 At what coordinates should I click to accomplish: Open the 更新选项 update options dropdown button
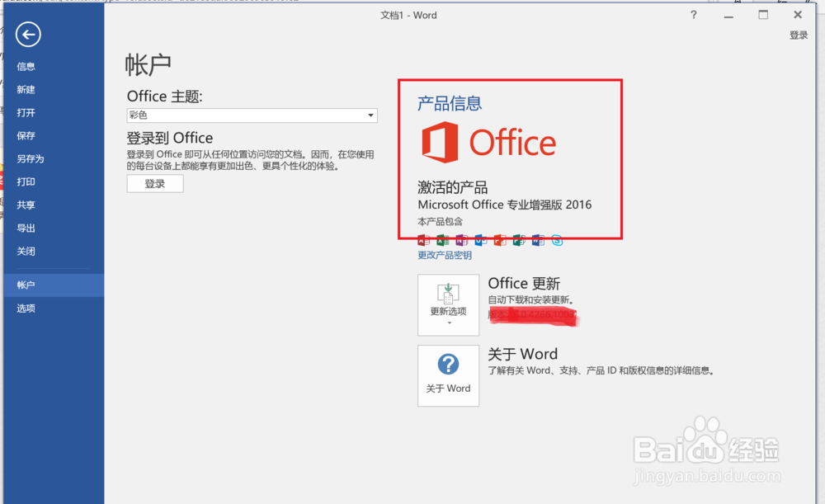[x=448, y=304]
